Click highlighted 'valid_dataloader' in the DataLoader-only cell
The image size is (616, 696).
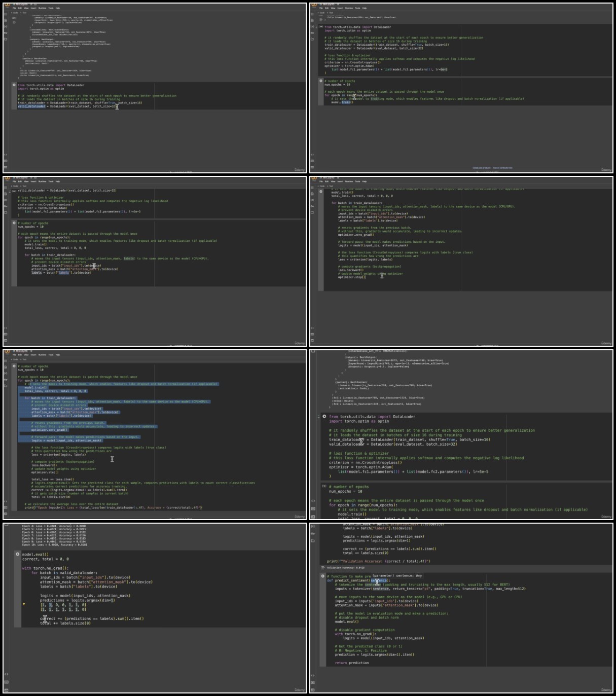tap(31, 106)
